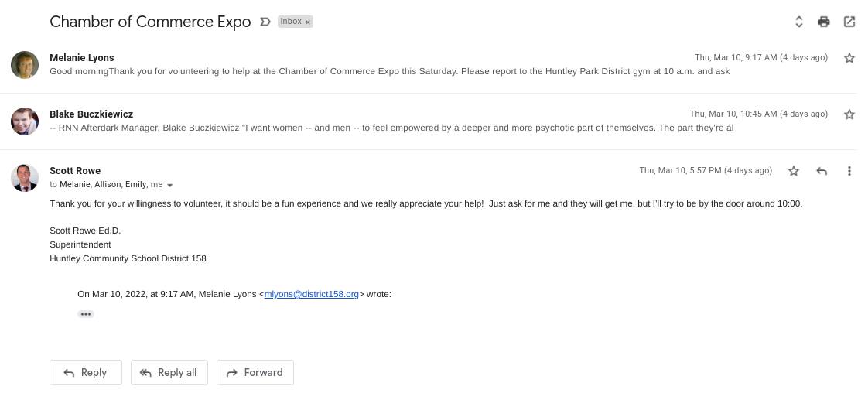The width and height of the screenshot is (868, 393).
Task: Expand trimmed quoted content ellipsis
Action: pyautogui.click(x=86, y=314)
